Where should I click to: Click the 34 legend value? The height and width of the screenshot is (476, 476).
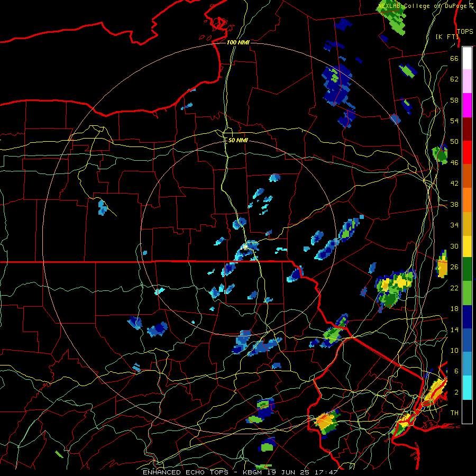(454, 225)
